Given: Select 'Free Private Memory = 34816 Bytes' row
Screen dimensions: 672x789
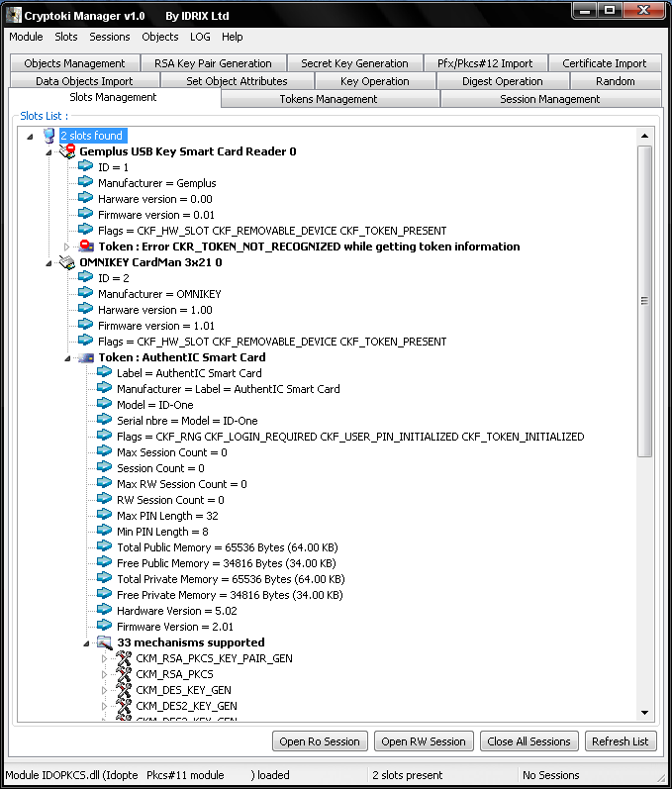Looking at the screenshot, I should [x=230, y=595].
